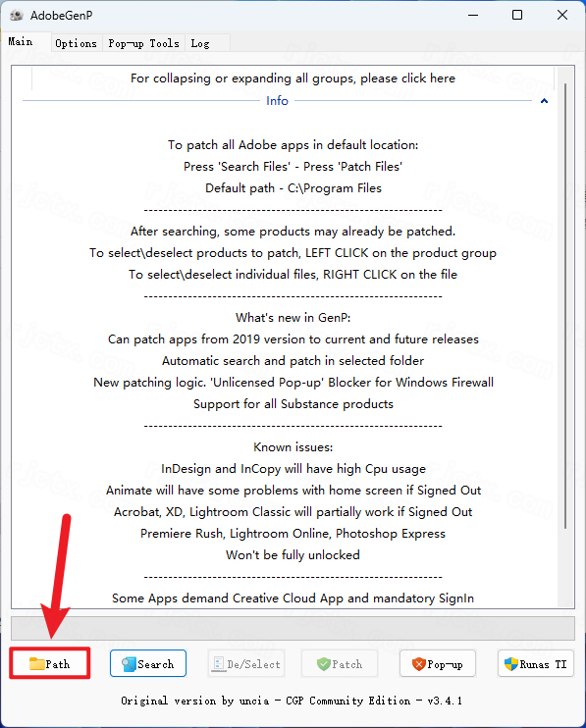Click 'To patch all Adobe apps in default location:'

tap(293, 145)
